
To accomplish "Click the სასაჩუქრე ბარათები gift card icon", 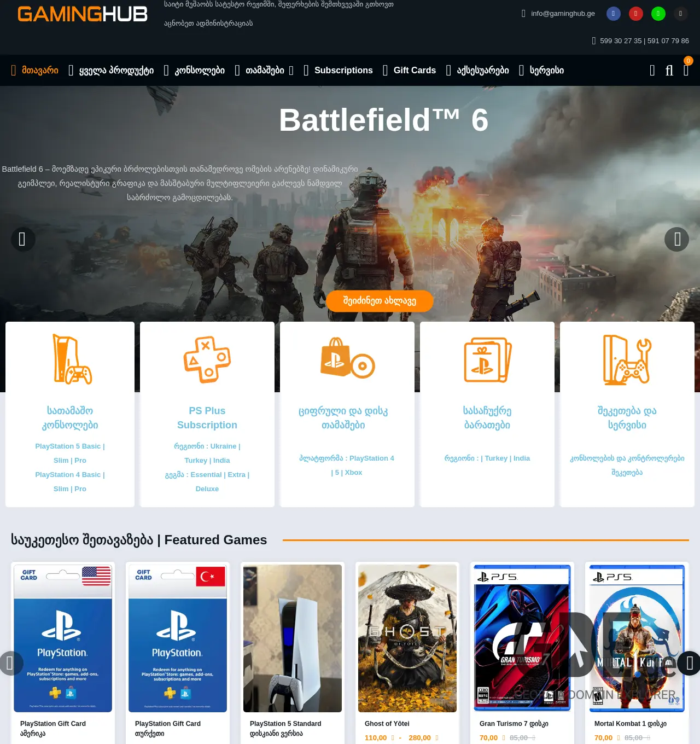I will pyautogui.click(x=487, y=359).
